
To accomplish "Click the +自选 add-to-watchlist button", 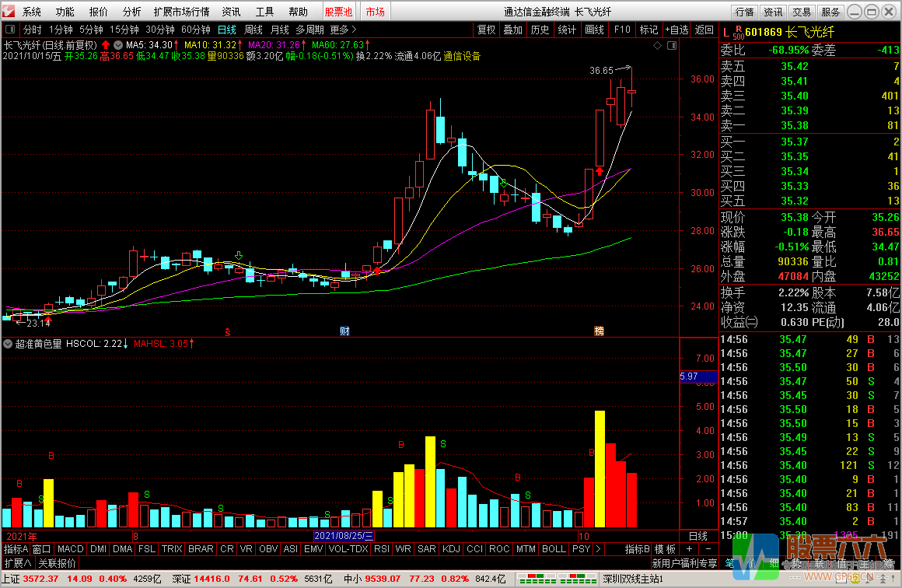I will 676,30.
